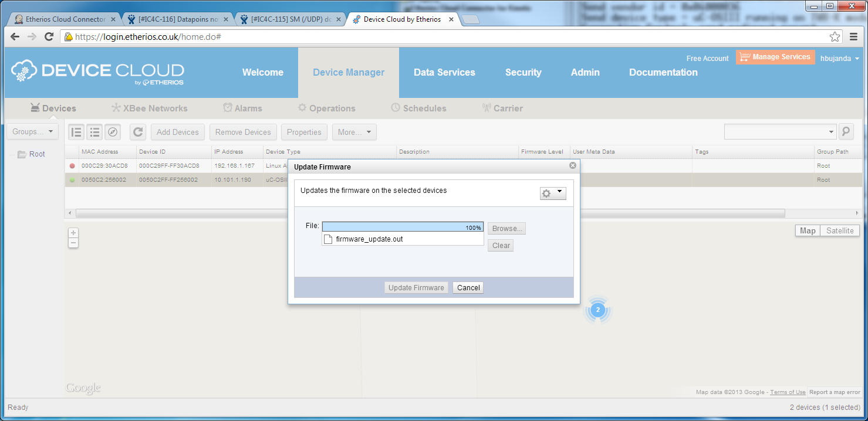Open the gear options dropdown in dialog
Image resolution: width=868 pixels, height=421 pixels.
coord(552,193)
